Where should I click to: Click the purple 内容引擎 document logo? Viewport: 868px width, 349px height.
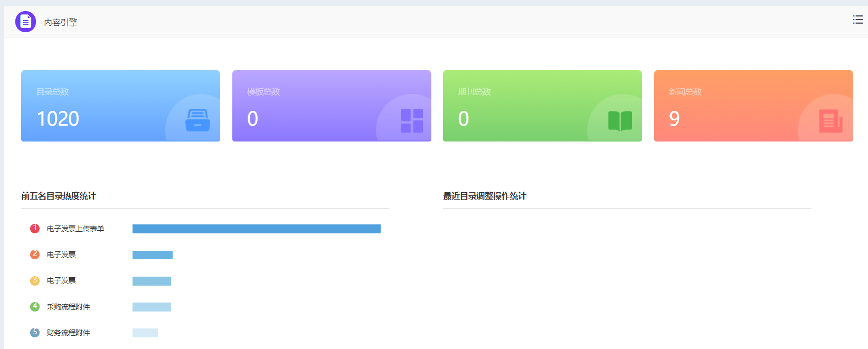point(26,22)
